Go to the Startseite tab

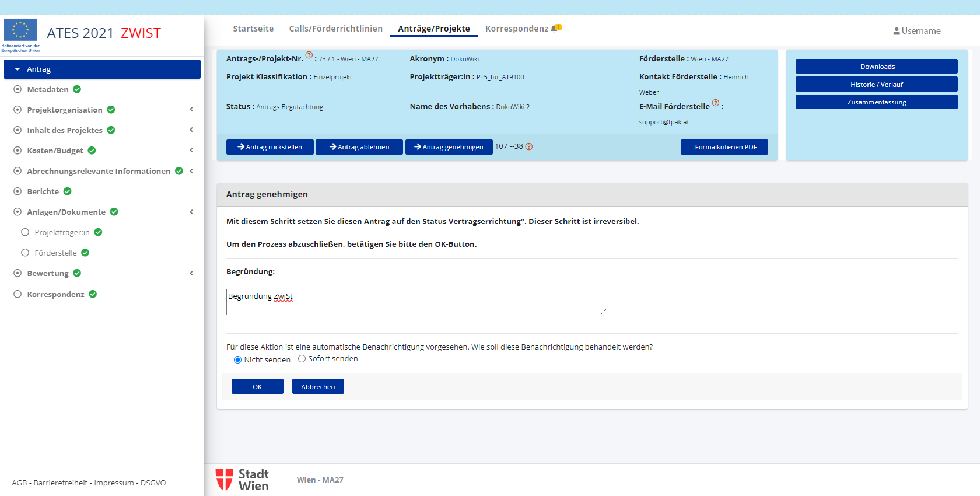[253, 29]
